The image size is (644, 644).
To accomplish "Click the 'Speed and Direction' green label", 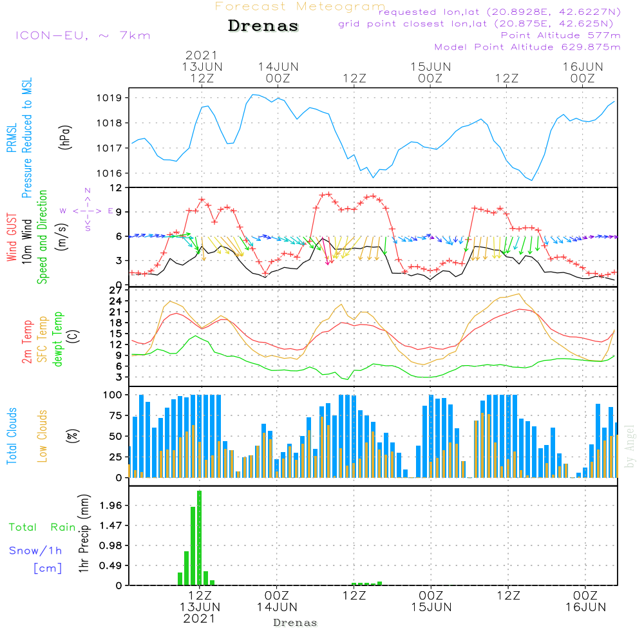I will click(42, 237).
